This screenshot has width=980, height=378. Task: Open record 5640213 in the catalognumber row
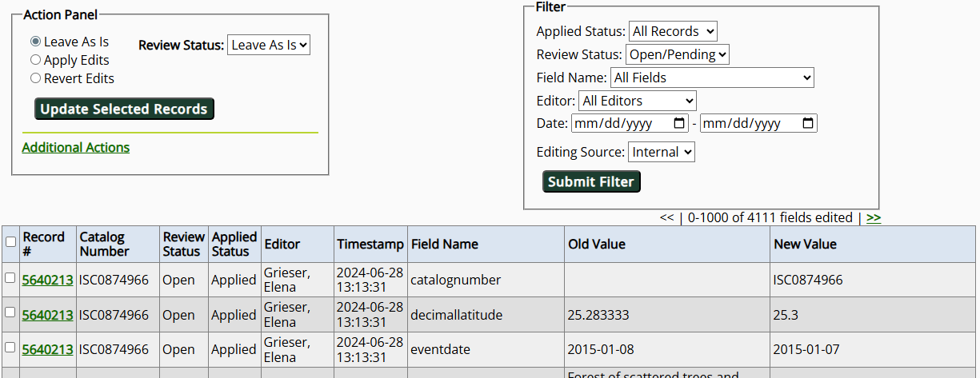click(47, 281)
